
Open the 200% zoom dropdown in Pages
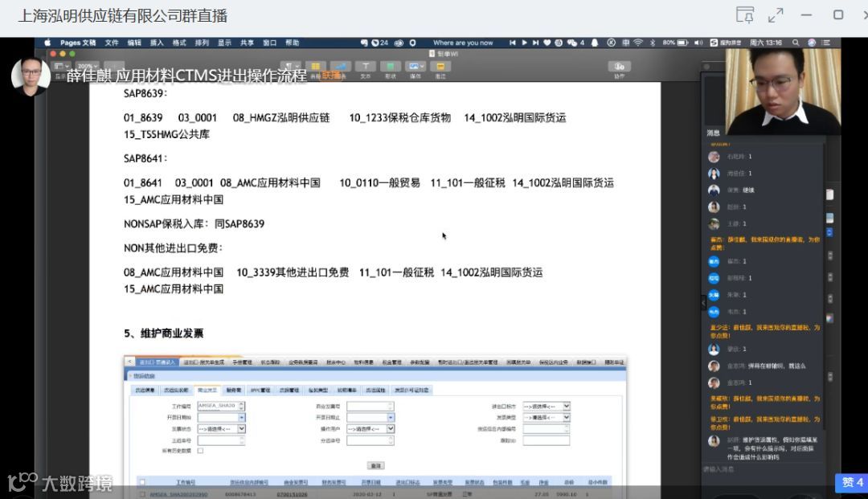tap(87, 66)
